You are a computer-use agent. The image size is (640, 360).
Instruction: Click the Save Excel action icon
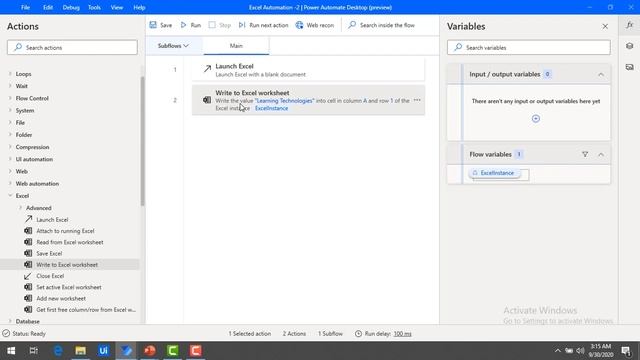(x=28, y=253)
